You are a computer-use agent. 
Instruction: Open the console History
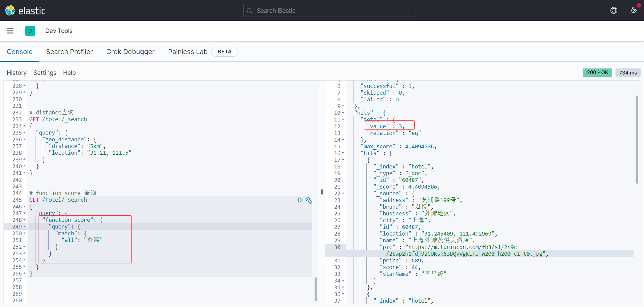(x=16, y=73)
